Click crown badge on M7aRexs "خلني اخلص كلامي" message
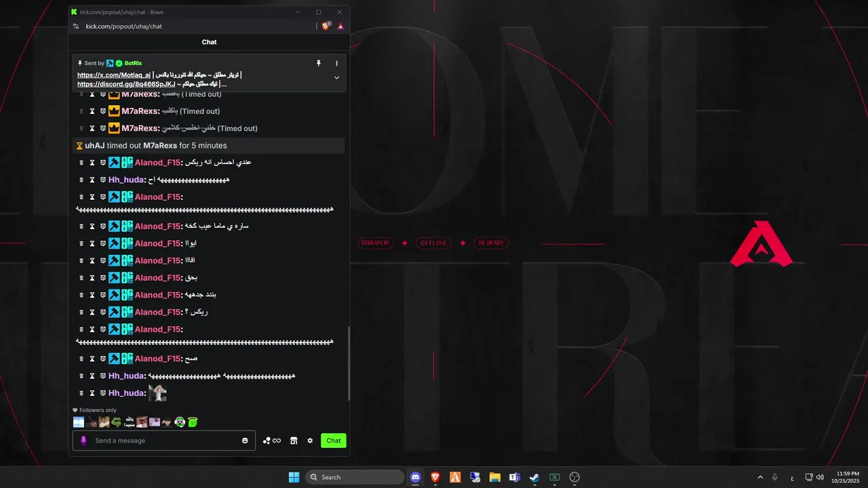Image resolution: width=868 pixels, height=488 pixels. point(114,128)
